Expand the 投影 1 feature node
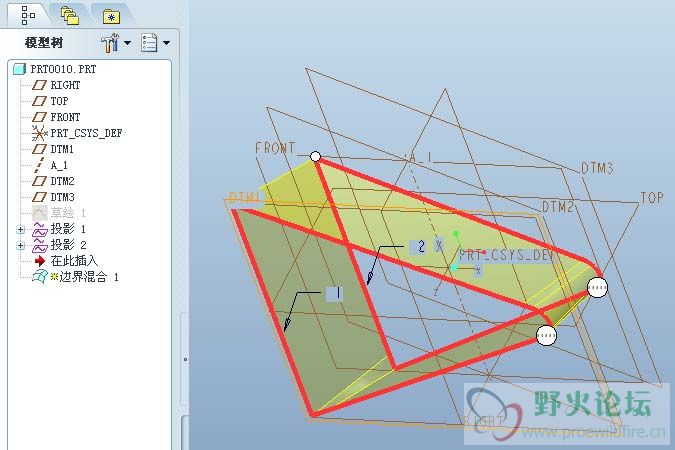The height and width of the screenshot is (450, 675). click(20, 230)
